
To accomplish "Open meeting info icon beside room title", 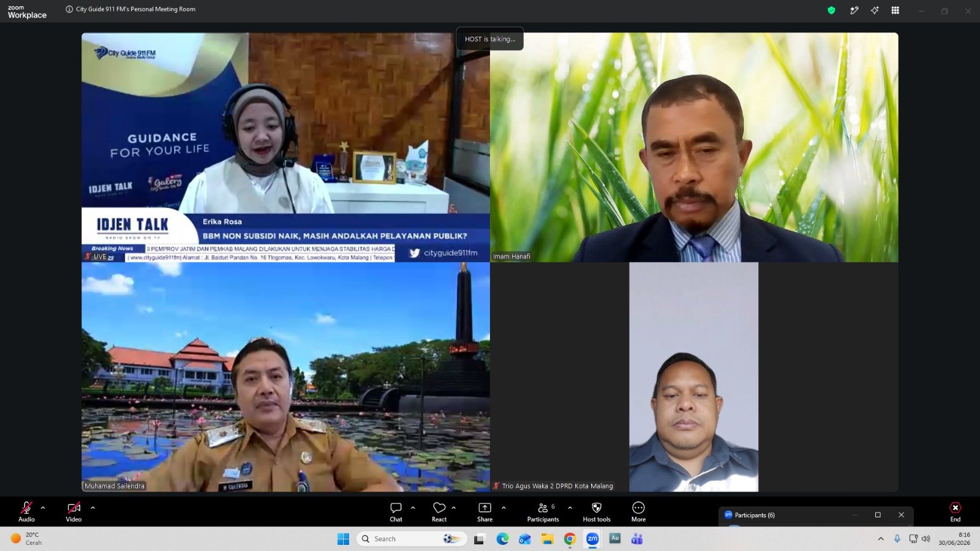I will pos(69,9).
